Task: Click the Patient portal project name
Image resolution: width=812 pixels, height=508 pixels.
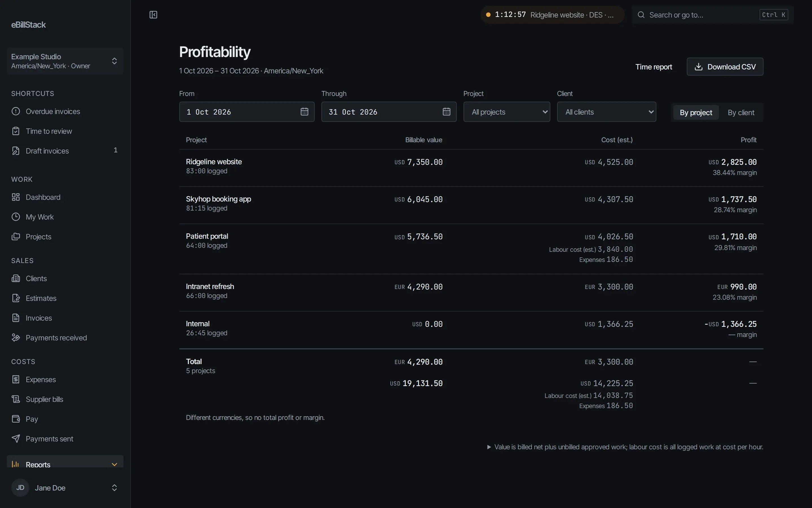Action: pyautogui.click(x=207, y=236)
